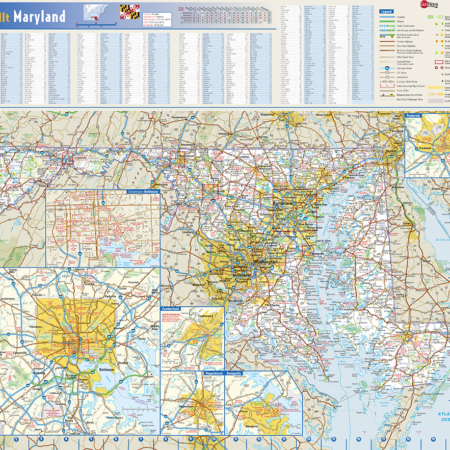This screenshot has height=450, width=450.
Task: Click the white state facts box
Action: [157, 19]
